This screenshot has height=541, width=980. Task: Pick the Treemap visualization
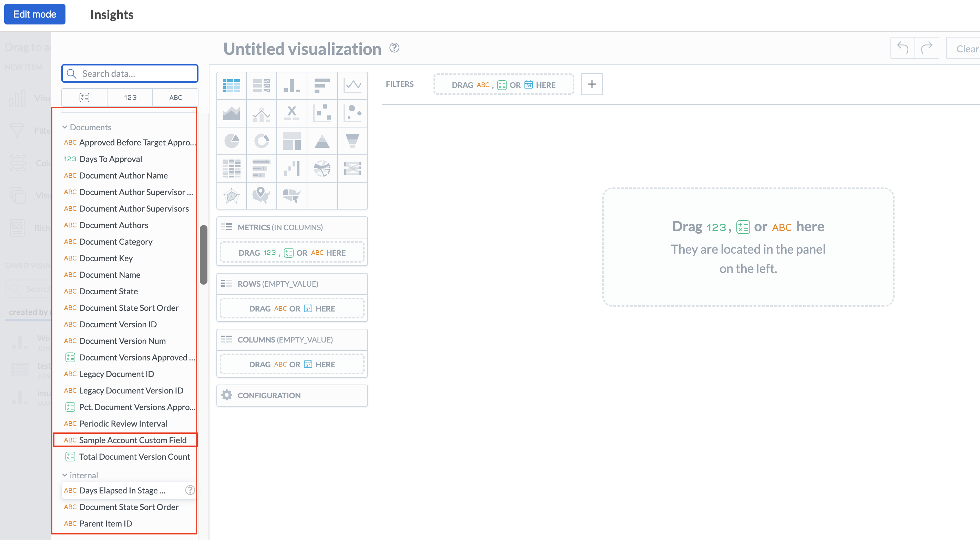(292, 141)
